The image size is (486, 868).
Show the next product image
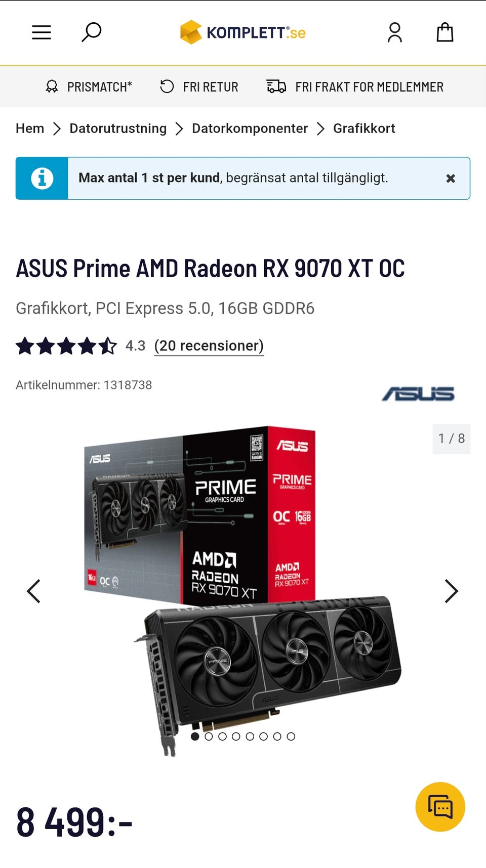[451, 591]
